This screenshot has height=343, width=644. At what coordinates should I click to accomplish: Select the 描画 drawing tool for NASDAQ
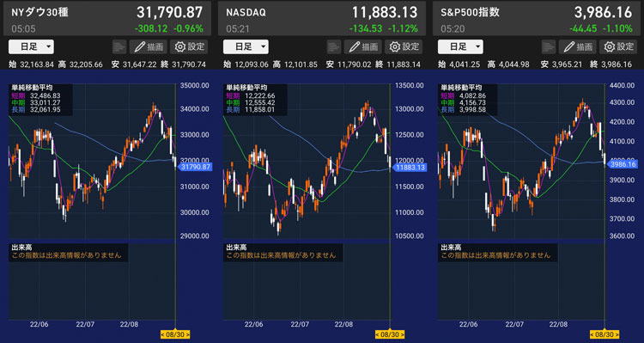[363, 47]
